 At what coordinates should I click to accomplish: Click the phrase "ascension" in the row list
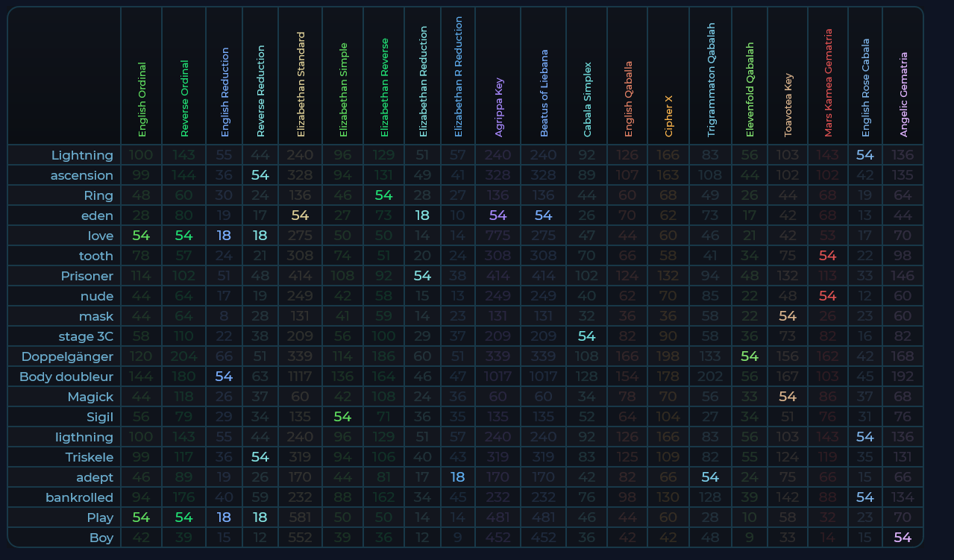82,175
